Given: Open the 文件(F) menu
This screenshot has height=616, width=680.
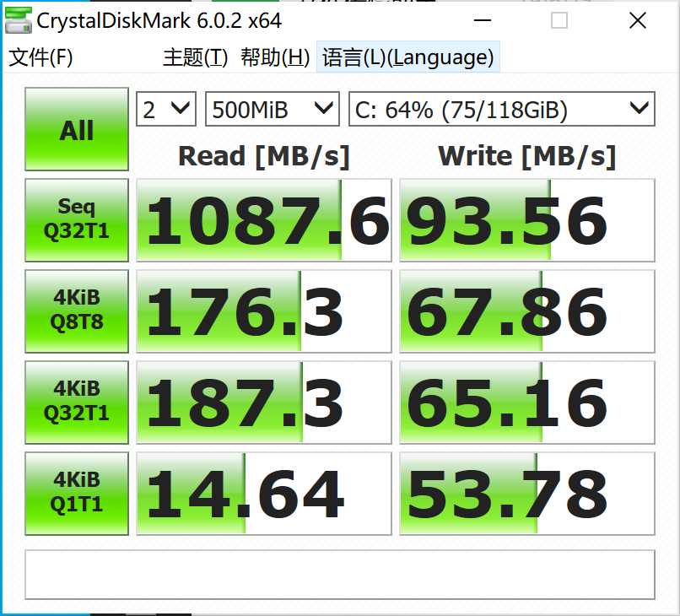Looking at the screenshot, I should coord(40,57).
